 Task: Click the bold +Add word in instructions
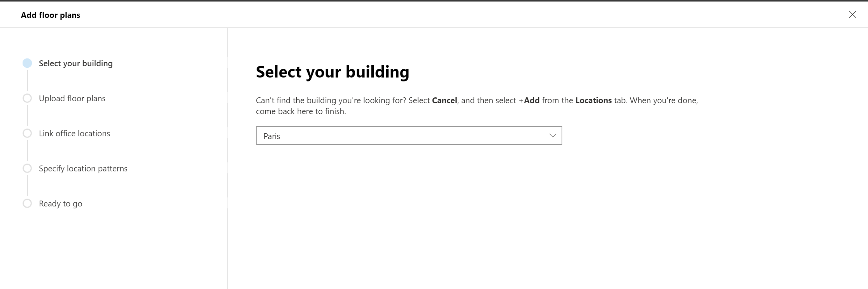click(x=529, y=100)
